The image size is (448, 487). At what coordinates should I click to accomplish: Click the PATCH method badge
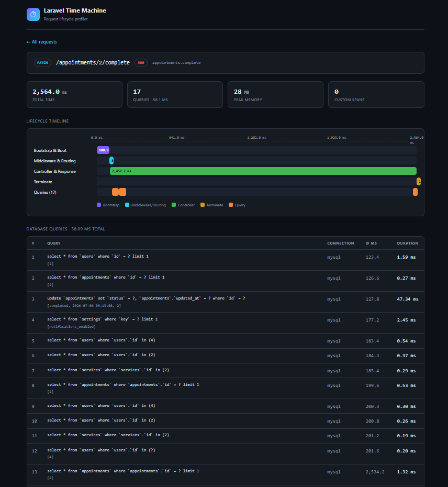click(42, 63)
